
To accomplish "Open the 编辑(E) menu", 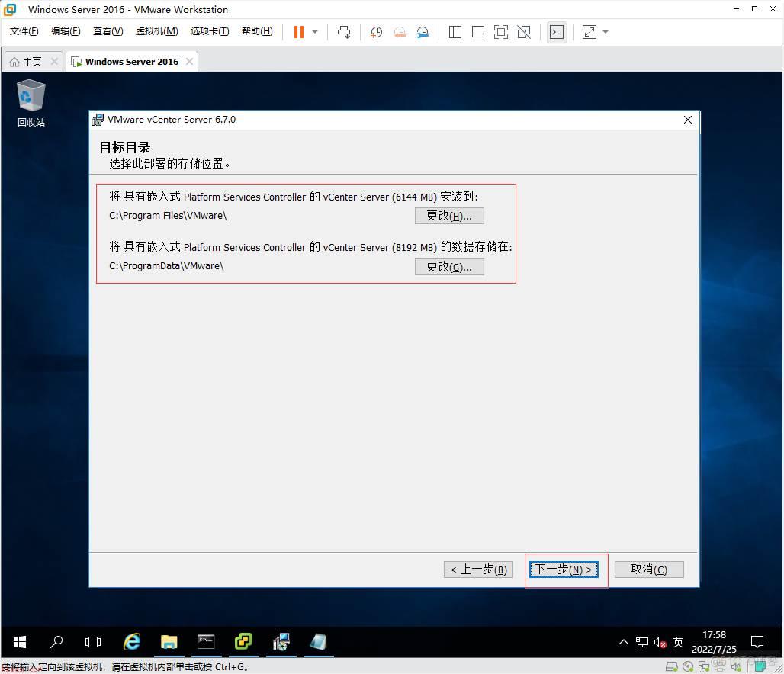I will (x=66, y=31).
